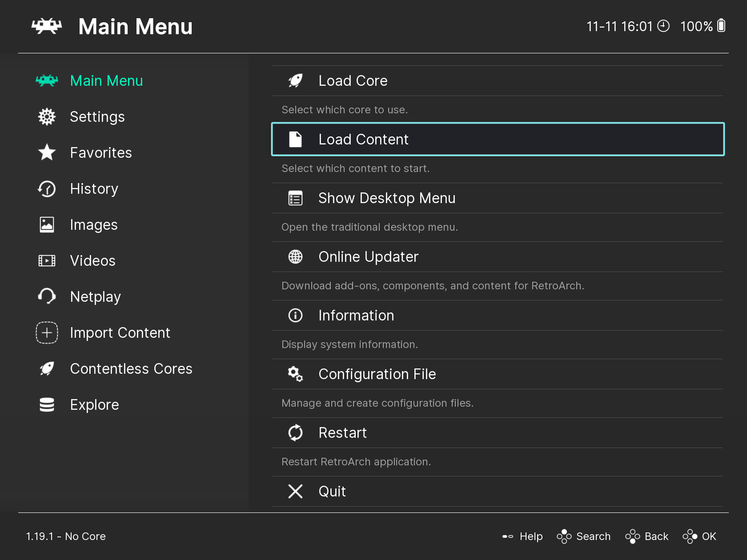This screenshot has width=747, height=560.
Task: Open Show Desktop Menu entry
Action: pos(498,198)
